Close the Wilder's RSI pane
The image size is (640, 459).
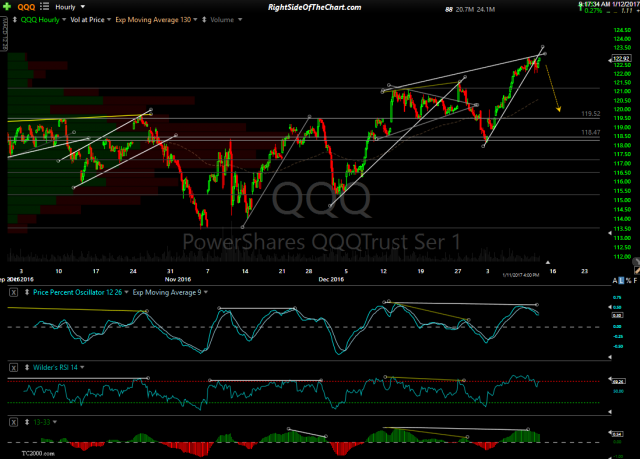[x=13, y=368]
